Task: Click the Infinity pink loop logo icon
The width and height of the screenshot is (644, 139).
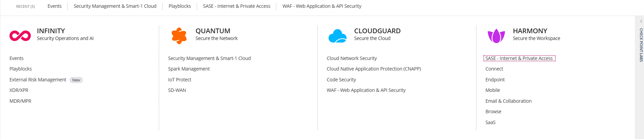Action: pos(20,36)
